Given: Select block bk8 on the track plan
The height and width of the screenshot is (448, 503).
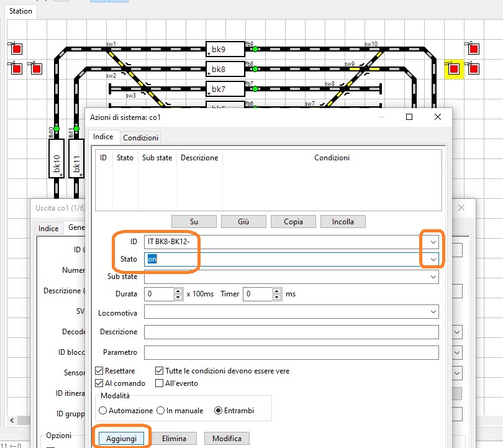Looking at the screenshot, I should (225, 69).
